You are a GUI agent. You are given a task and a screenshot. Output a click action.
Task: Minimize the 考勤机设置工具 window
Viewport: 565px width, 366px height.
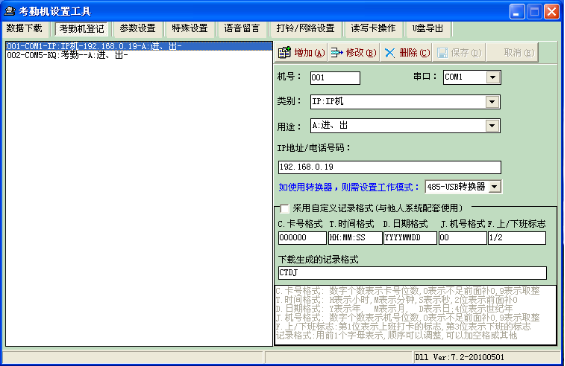coord(517,12)
